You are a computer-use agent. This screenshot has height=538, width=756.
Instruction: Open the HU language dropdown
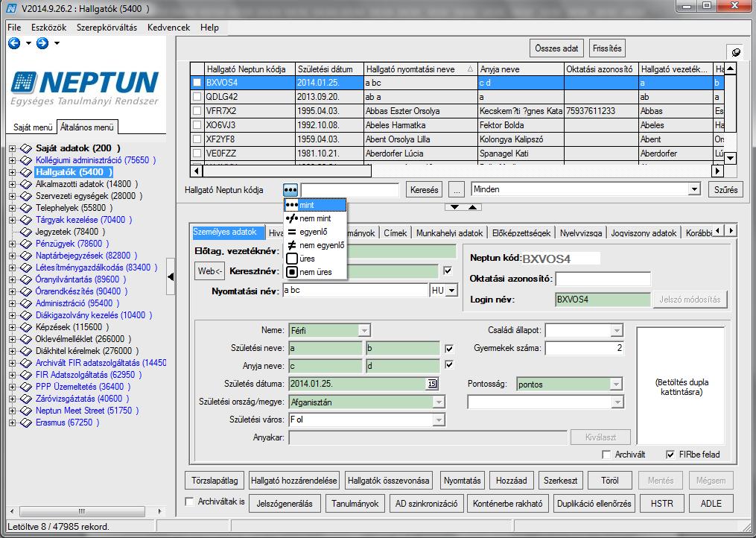click(x=452, y=291)
